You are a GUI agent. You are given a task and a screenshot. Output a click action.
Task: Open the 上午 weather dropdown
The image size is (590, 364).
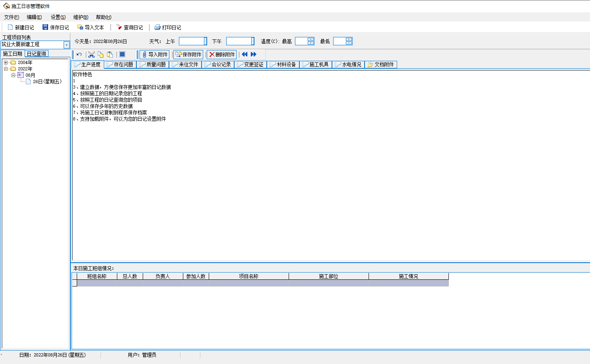click(205, 41)
